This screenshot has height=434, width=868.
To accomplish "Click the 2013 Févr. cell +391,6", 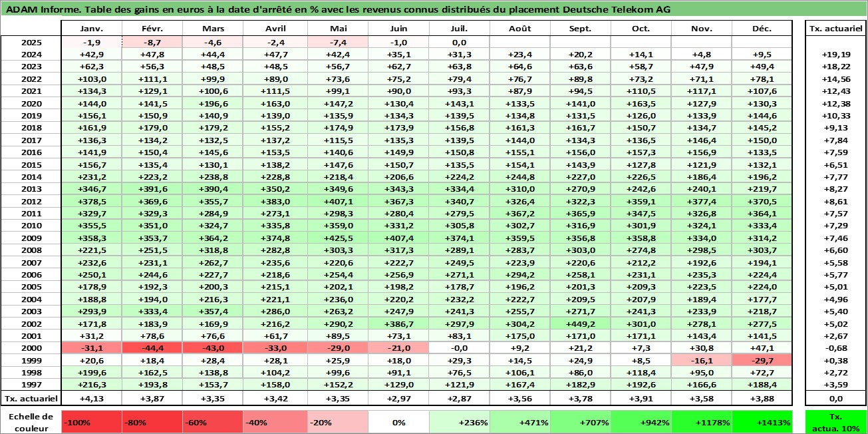I will tap(152, 189).
